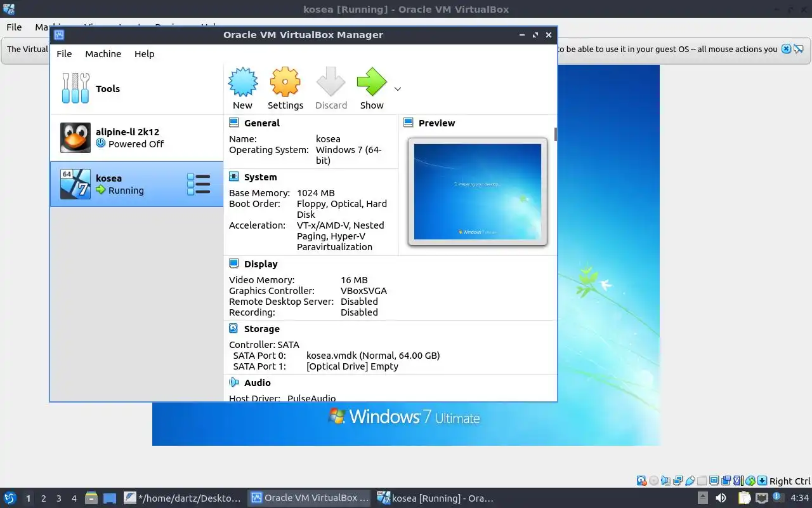Open the File menu of the kosea VM window

click(14, 27)
